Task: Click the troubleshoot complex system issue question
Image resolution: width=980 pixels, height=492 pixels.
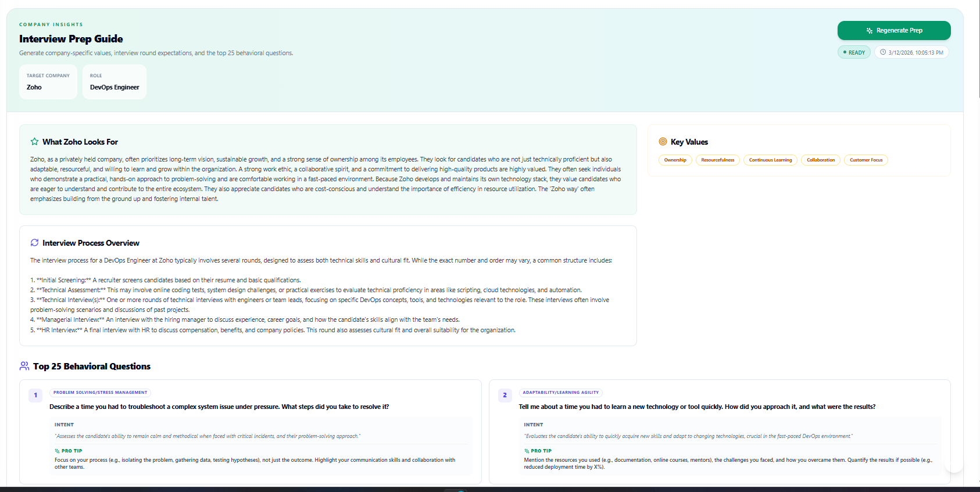Action: coord(219,407)
